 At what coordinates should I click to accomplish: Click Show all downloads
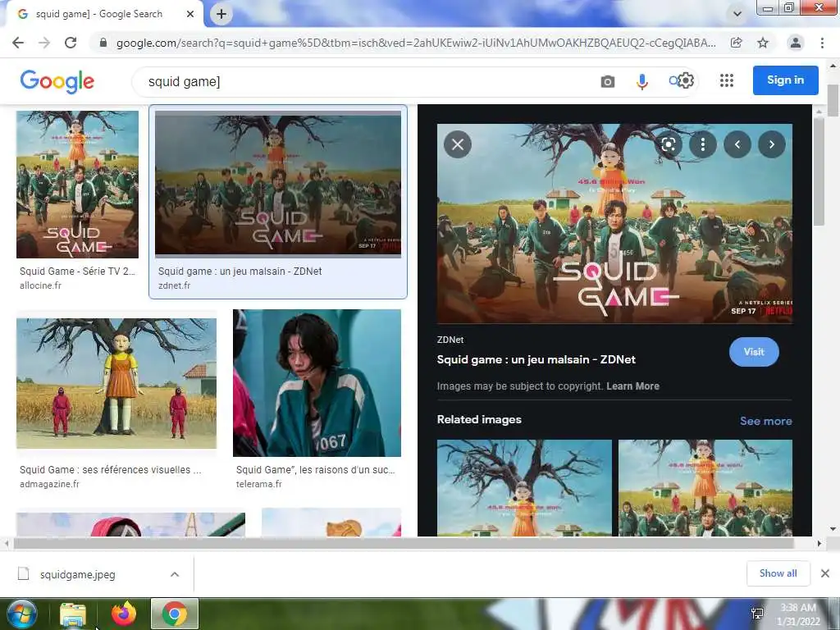point(778,573)
